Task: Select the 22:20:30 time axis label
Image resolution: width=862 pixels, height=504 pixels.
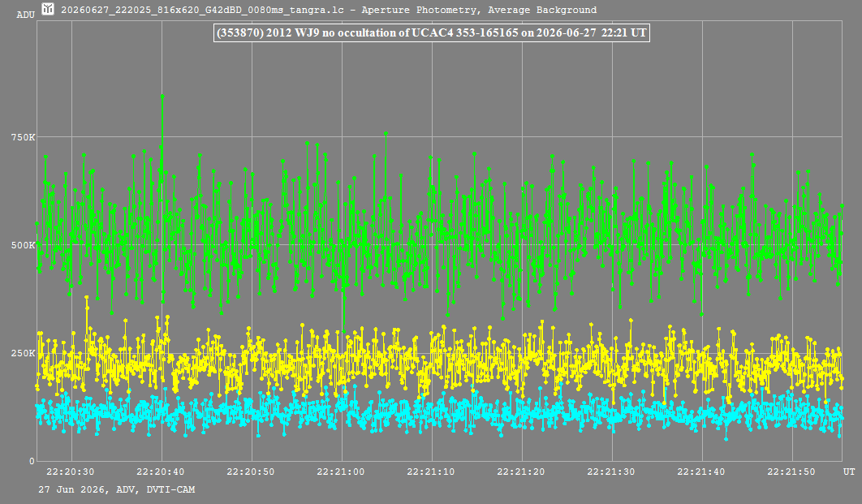Action: [x=71, y=472]
